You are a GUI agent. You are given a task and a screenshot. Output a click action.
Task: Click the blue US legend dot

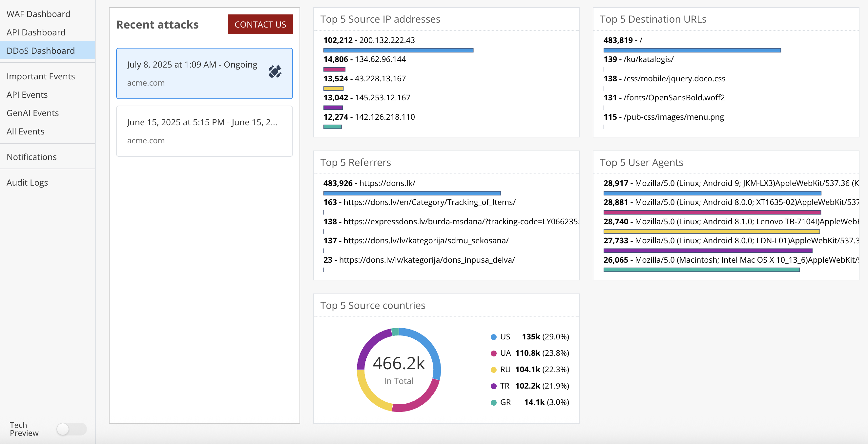pyautogui.click(x=493, y=337)
